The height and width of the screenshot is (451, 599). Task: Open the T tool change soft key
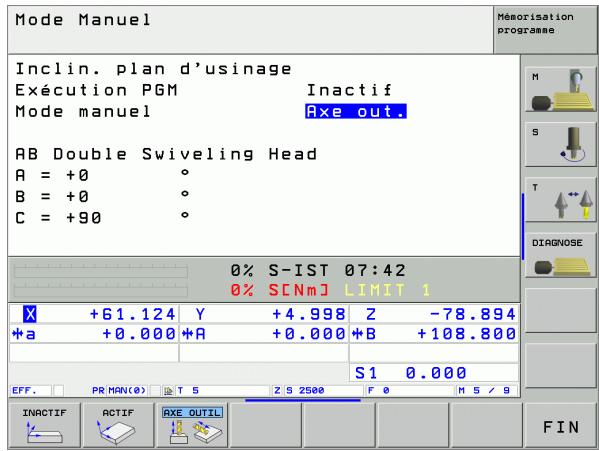click(560, 199)
